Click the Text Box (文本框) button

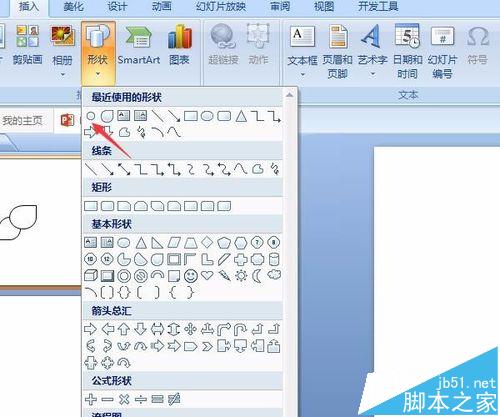coord(302,50)
